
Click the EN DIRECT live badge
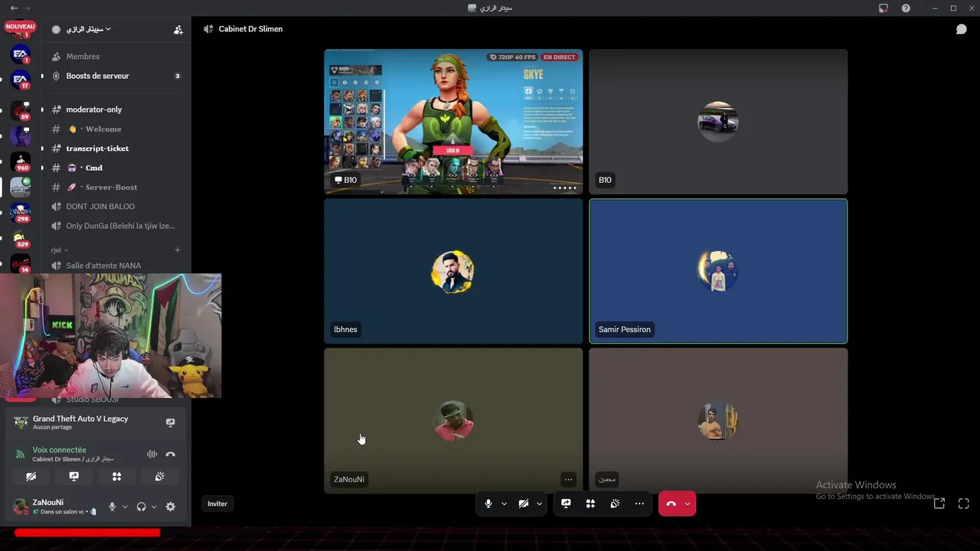coord(559,57)
